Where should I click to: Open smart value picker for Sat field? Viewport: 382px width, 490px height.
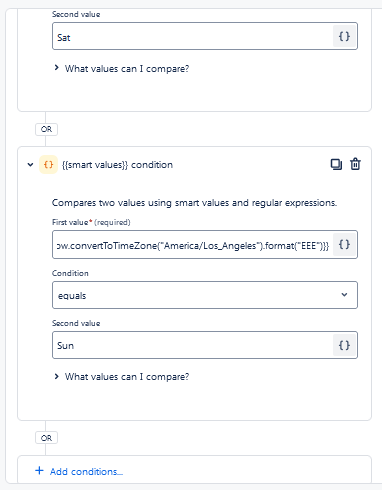[344, 36]
